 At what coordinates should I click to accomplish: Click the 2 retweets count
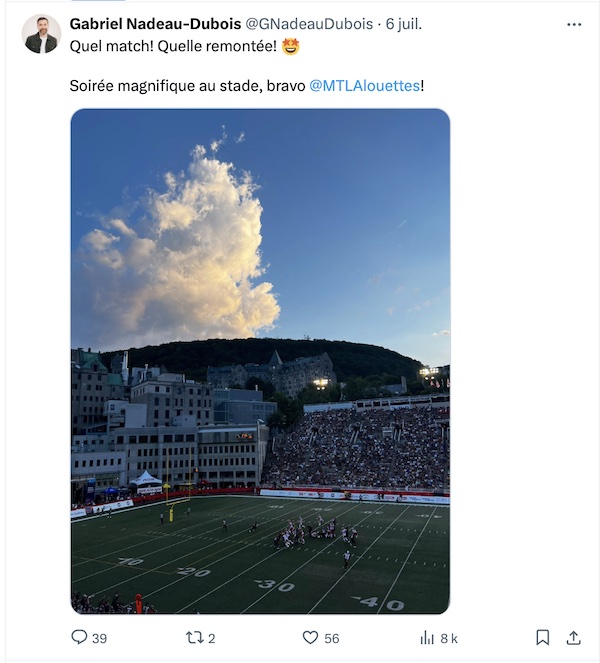(x=212, y=638)
